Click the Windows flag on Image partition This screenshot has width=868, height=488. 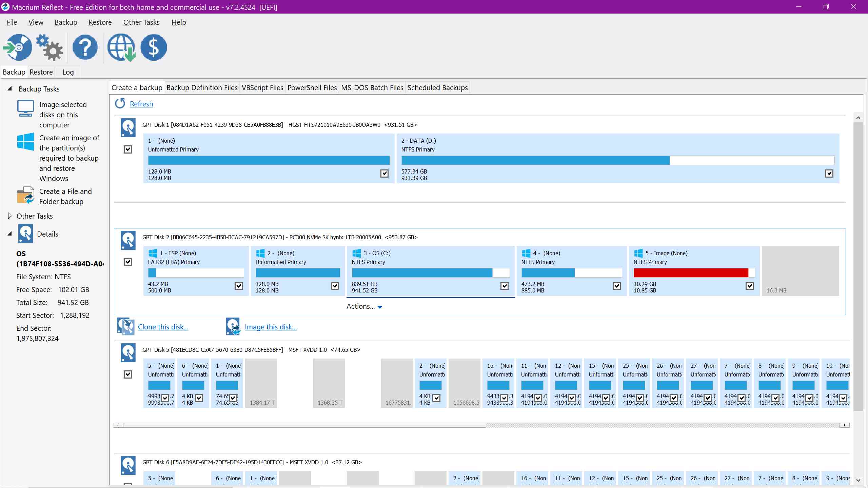tap(638, 253)
